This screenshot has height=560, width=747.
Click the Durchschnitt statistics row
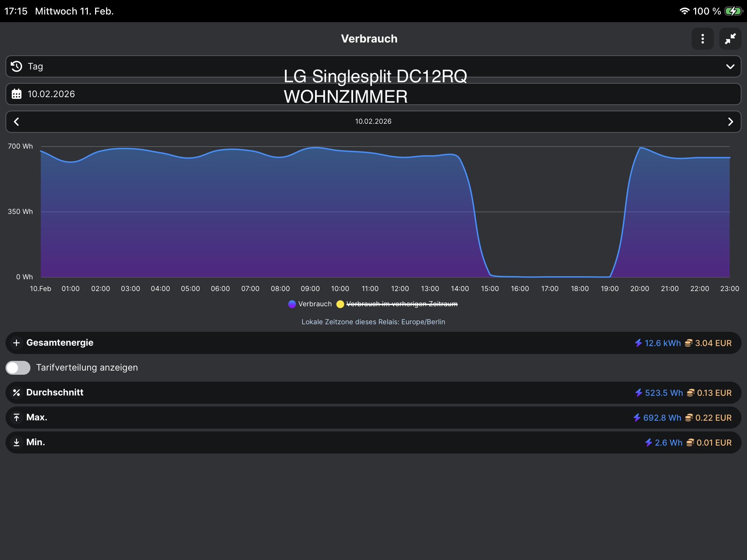373,393
